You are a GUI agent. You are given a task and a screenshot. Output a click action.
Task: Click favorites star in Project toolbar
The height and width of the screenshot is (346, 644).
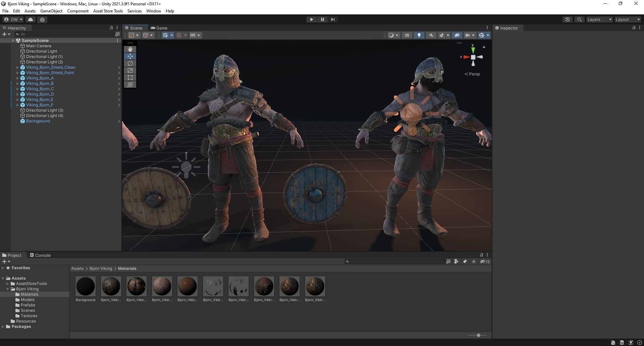[x=474, y=262]
